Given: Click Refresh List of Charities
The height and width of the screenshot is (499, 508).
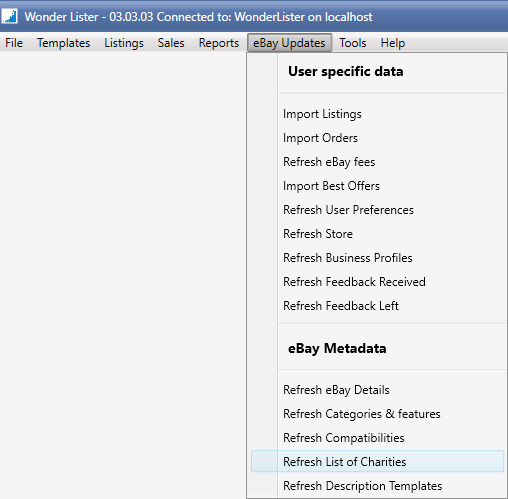Looking at the screenshot, I should click(377, 462).
